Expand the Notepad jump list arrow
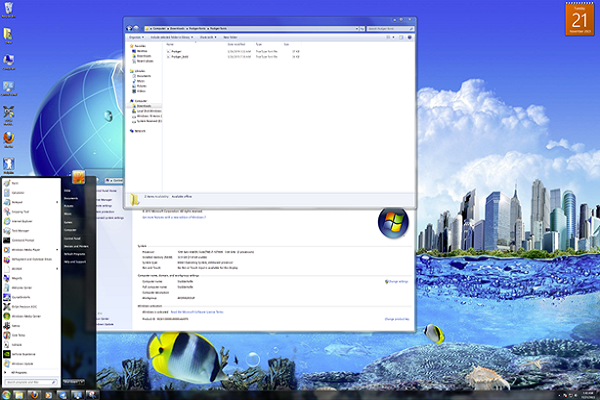The width and height of the screenshot is (600, 400). pos(57,202)
